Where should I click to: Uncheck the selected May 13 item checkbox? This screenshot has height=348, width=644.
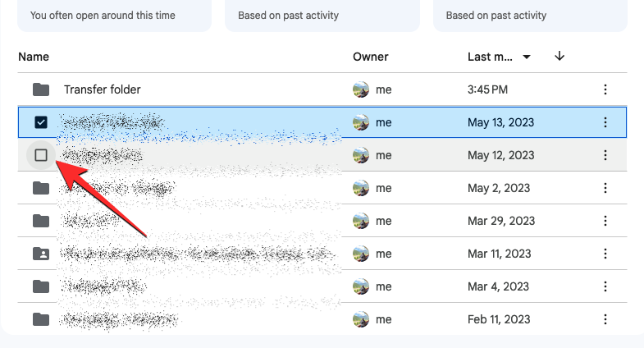pos(41,122)
